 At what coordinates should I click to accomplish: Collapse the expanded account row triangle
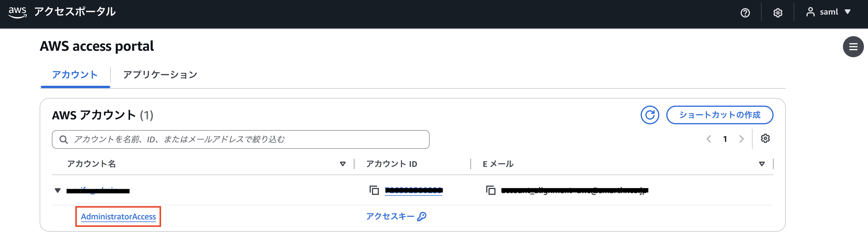(x=58, y=190)
